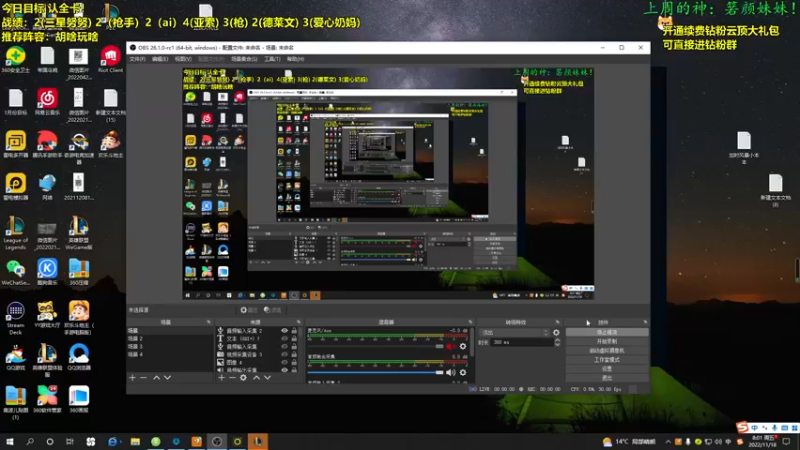Pop out the 混音器 dock panel

pos(470,322)
